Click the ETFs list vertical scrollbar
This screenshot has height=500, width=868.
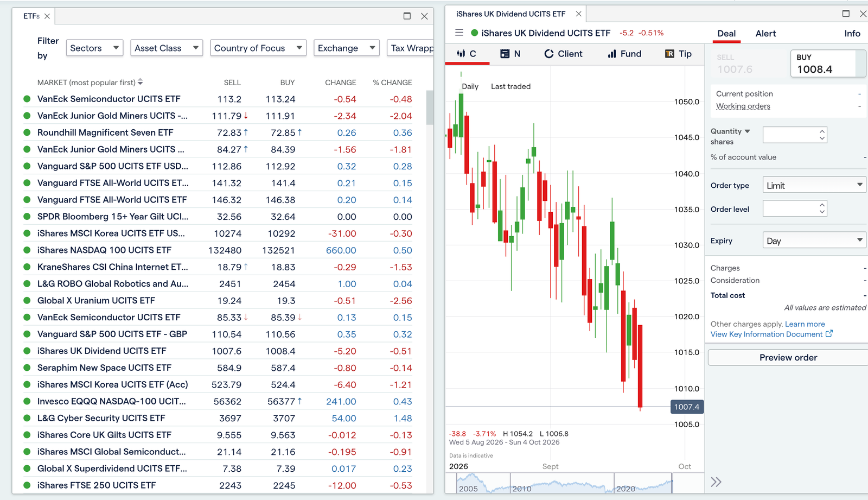click(430, 107)
